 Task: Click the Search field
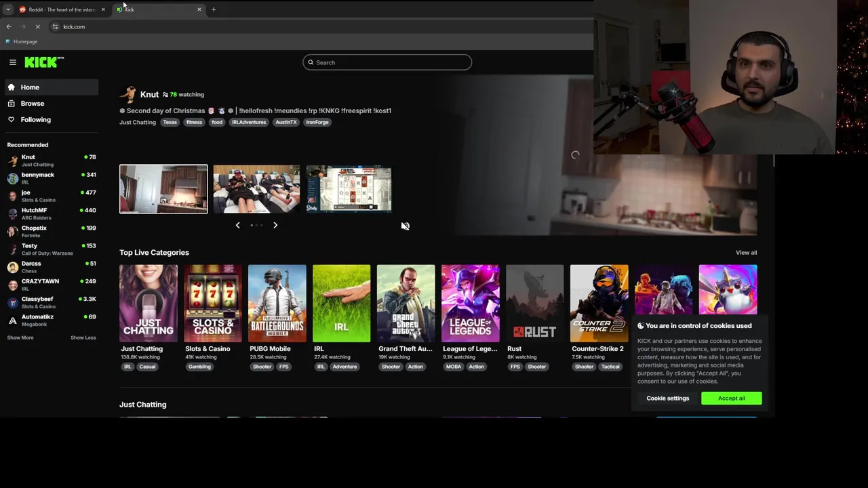(387, 62)
